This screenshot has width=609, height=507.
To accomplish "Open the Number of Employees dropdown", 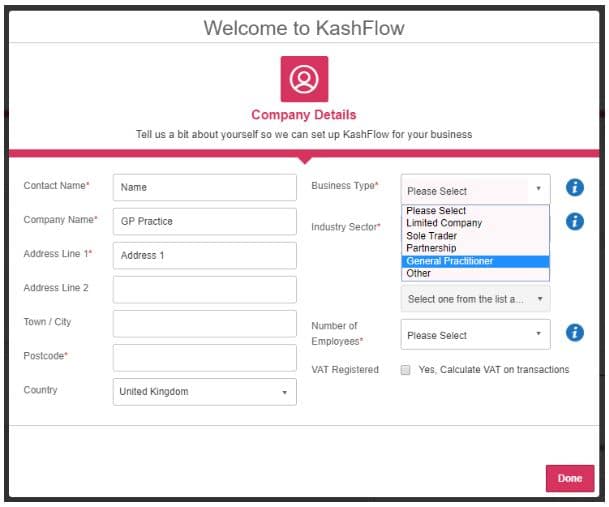I will [475, 335].
